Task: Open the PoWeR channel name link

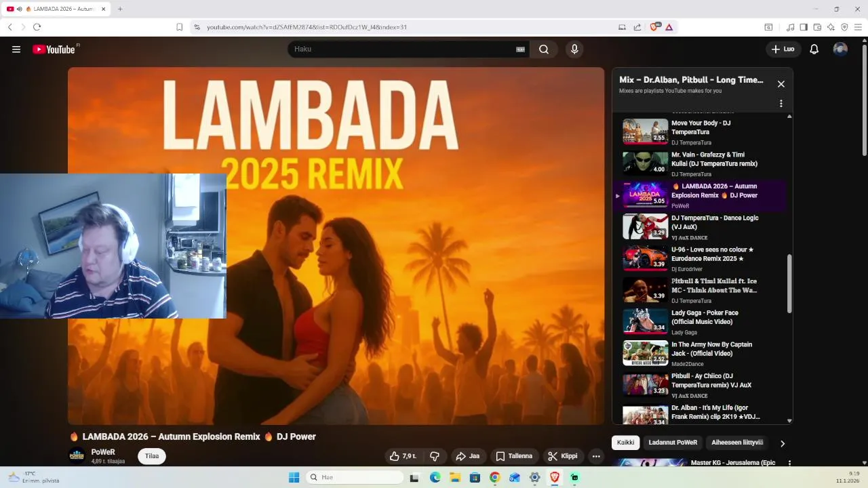Action: 103,452
